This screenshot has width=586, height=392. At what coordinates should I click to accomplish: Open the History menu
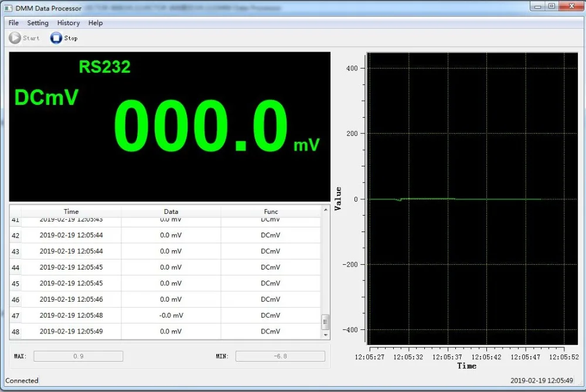tap(68, 23)
